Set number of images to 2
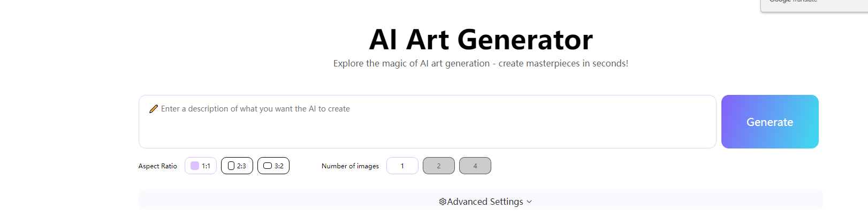Screen dimensions: 868x223 (439, 166)
